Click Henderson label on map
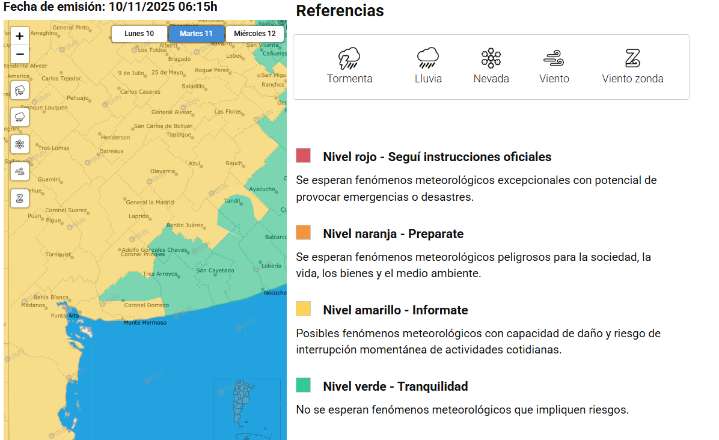Viewport: 719px width, 440px height. pyautogui.click(x=115, y=137)
